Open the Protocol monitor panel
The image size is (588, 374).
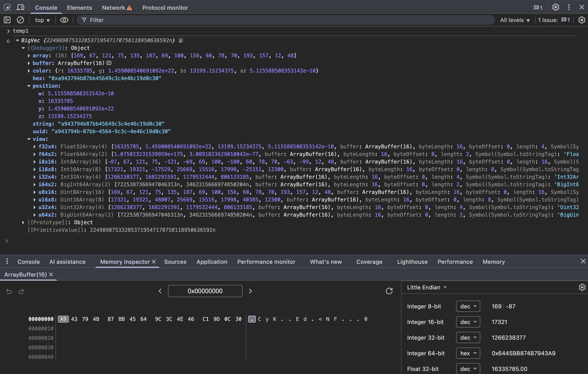(165, 7)
